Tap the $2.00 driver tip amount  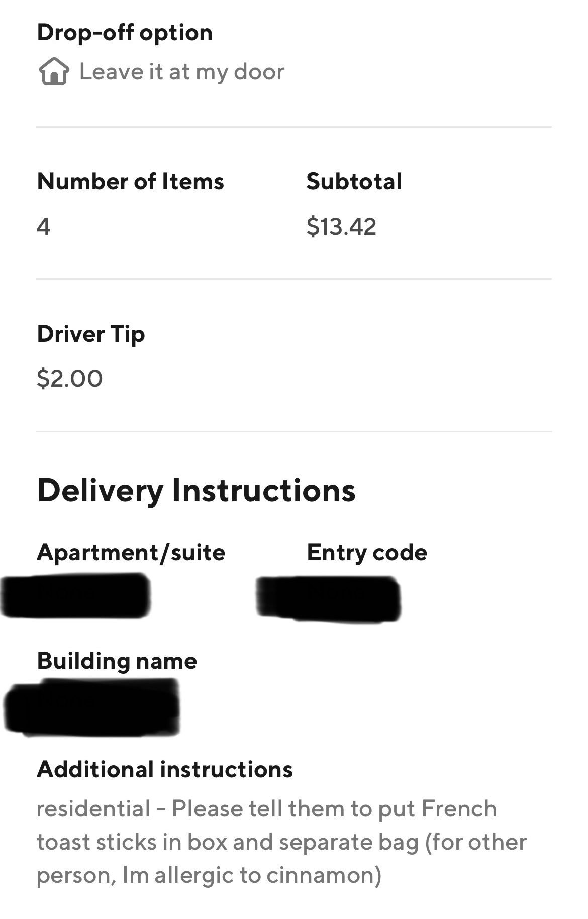coord(70,378)
